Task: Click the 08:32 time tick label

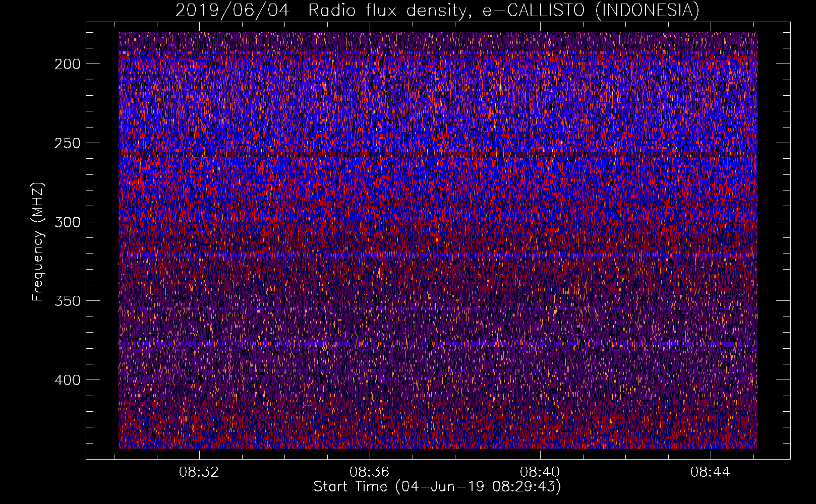Action: (199, 472)
